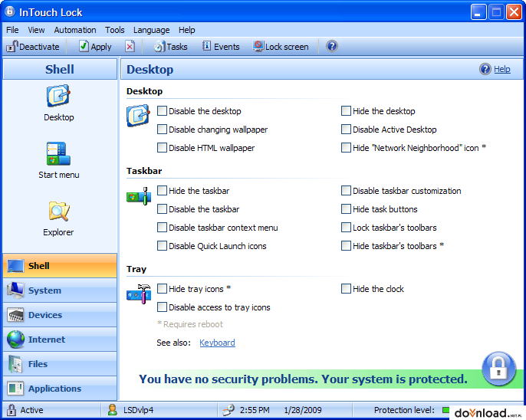This screenshot has width=526, height=420.
Task: Open the Shell category tab
Action: click(60, 266)
